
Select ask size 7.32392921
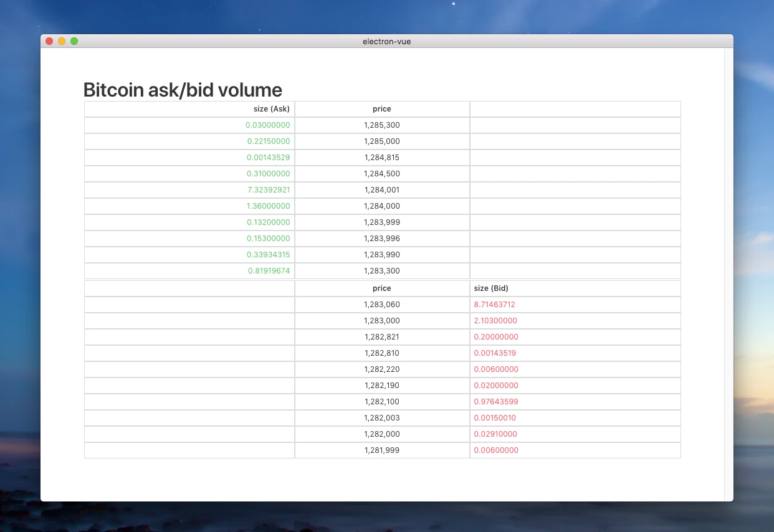click(x=268, y=190)
